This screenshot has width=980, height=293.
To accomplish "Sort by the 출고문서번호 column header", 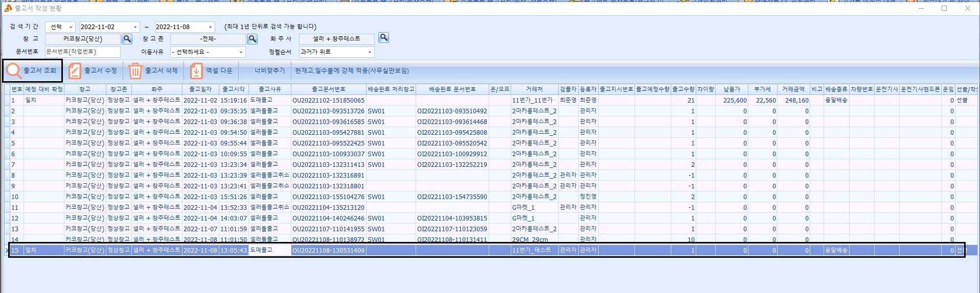I will pos(329,89).
